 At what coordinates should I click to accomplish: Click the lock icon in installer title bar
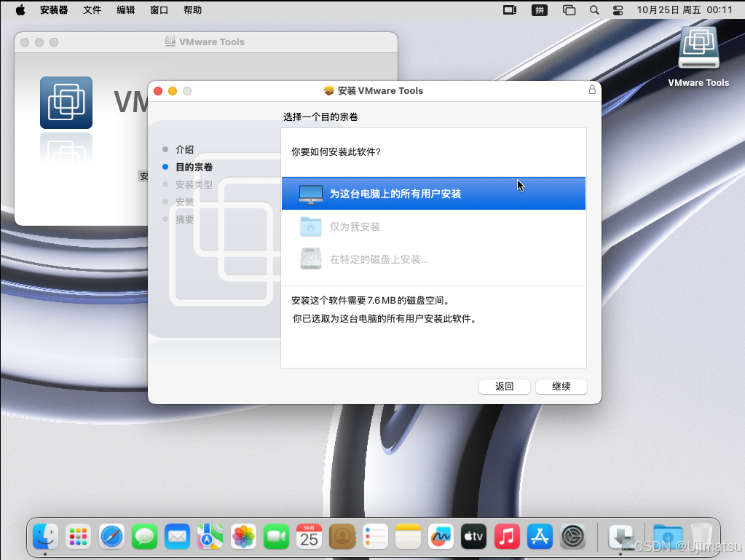(592, 90)
